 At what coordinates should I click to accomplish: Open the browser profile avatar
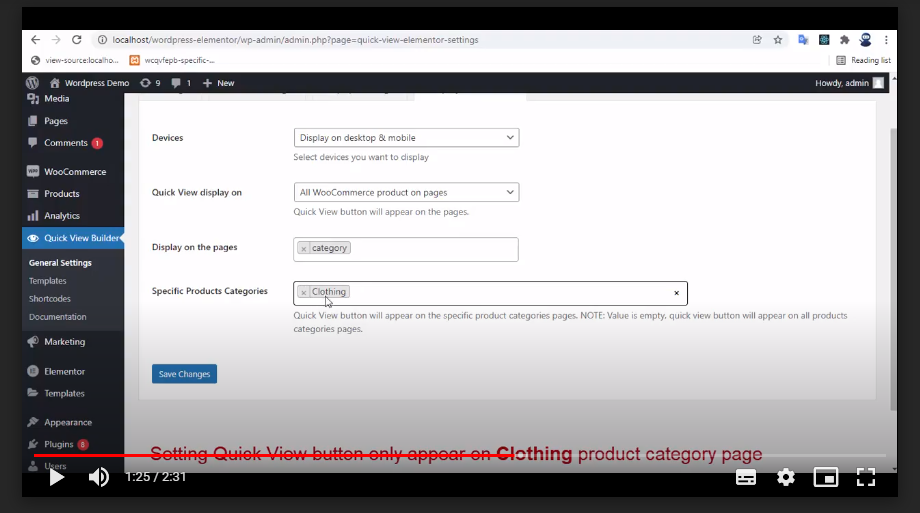(x=865, y=40)
